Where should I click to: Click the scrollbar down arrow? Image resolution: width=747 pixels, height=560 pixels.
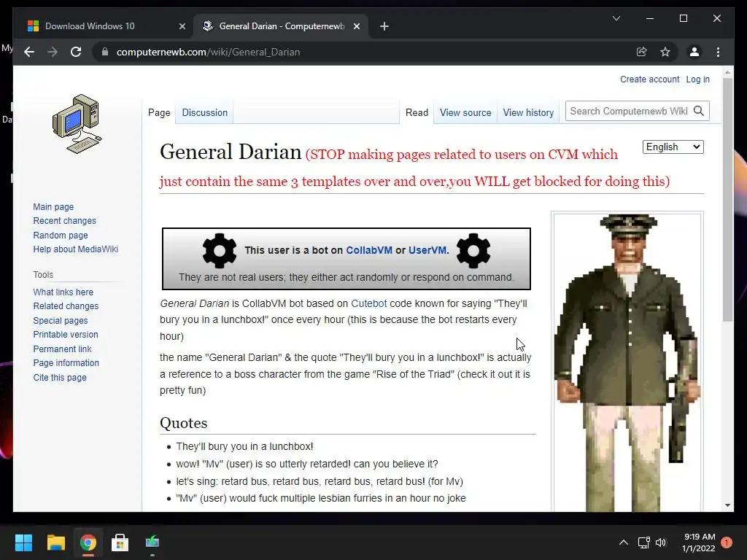click(x=727, y=505)
